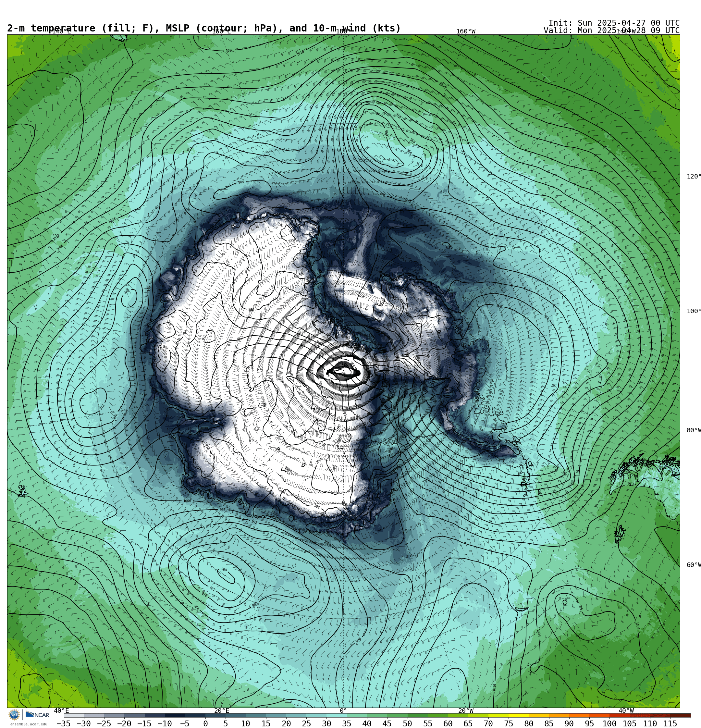Pick the pale gray swatch between -35 and -30
This screenshot has width=701, height=728.
pyautogui.click(x=74, y=716)
